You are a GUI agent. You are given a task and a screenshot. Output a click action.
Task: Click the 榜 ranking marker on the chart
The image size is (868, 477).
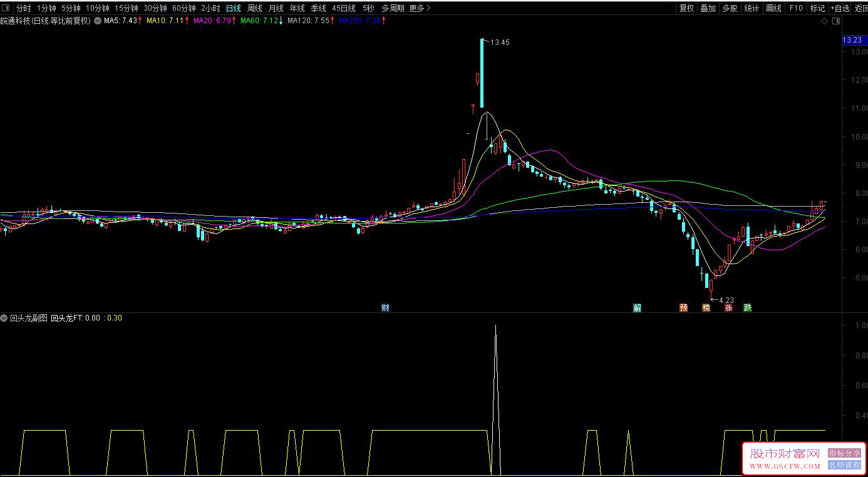coord(706,307)
